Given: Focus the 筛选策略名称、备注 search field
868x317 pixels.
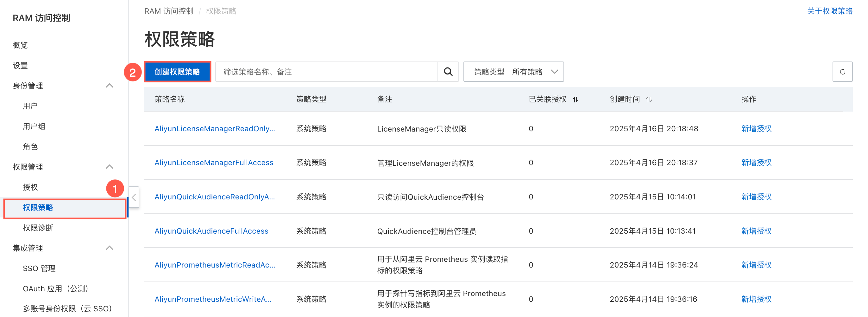Looking at the screenshot, I should pos(326,72).
